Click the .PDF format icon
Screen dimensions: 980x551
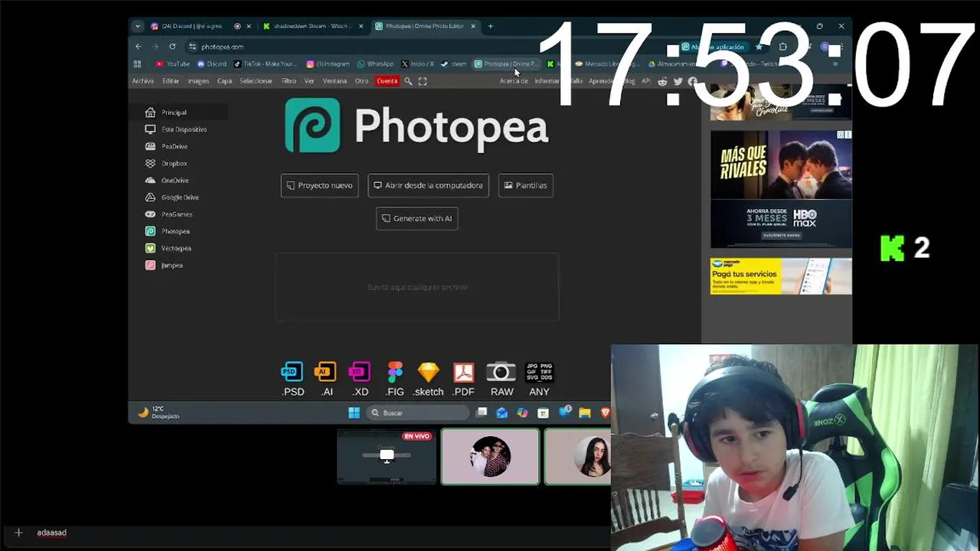click(x=463, y=379)
